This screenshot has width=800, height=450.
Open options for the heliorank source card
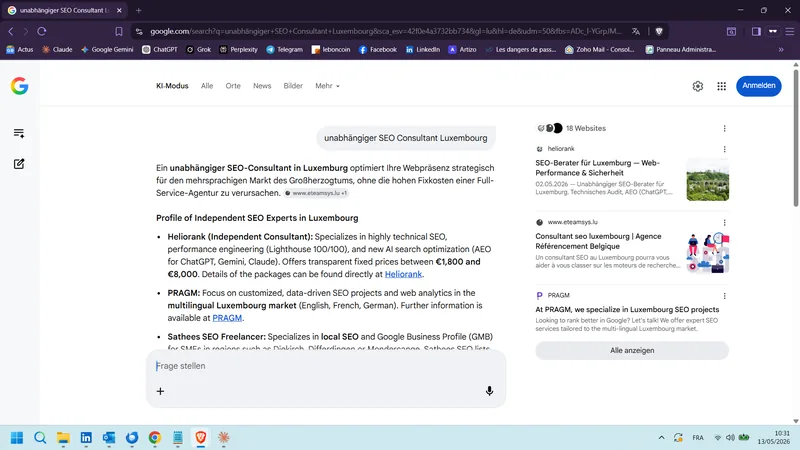click(724, 149)
